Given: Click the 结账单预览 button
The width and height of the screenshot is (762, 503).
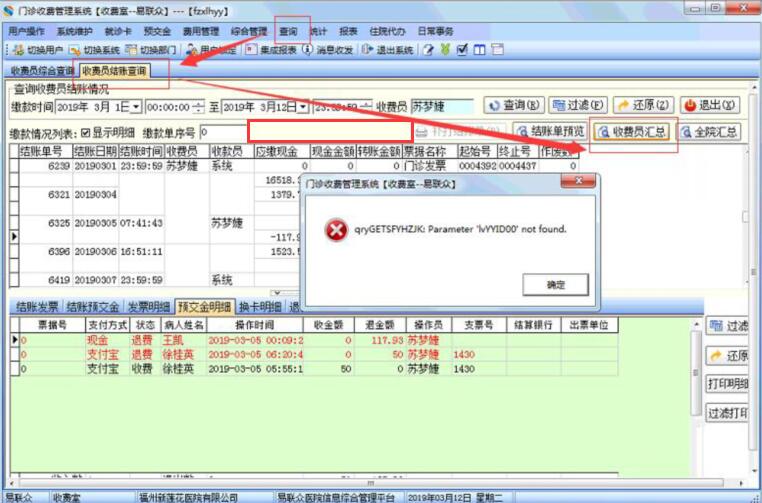Looking at the screenshot, I should coord(550,132).
